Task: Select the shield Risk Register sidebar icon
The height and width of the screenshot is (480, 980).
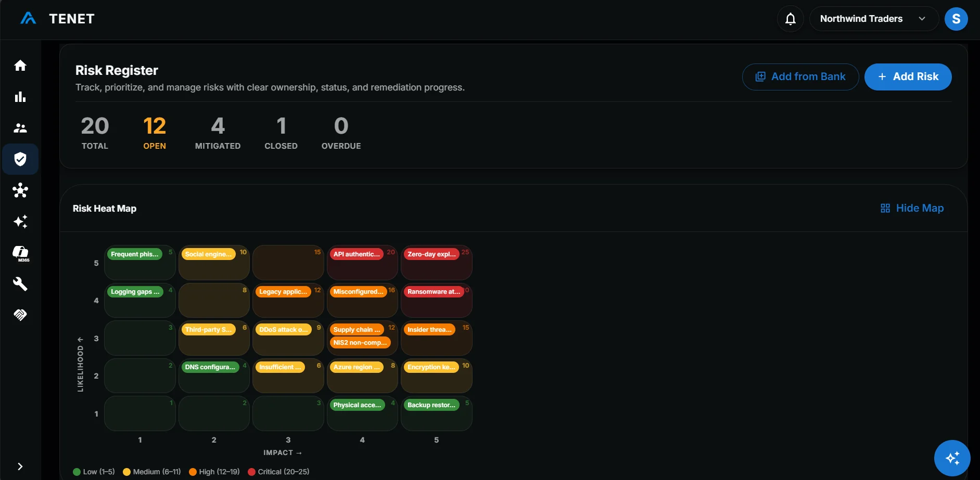Action: point(20,159)
